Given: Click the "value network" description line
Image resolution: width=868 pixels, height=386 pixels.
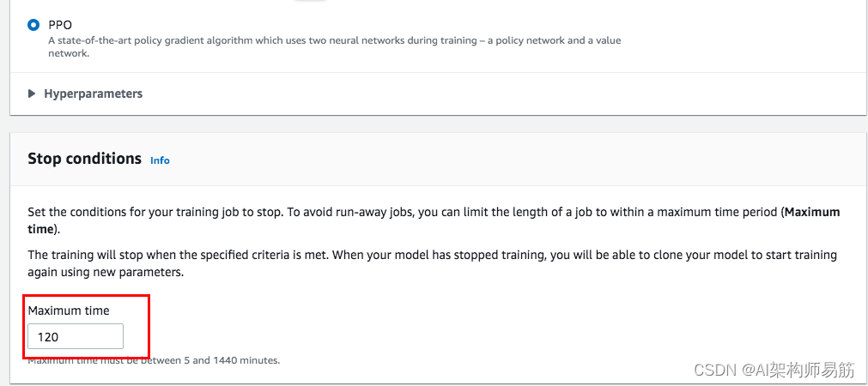Looking at the screenshot, I should click(x=69, y=53).
